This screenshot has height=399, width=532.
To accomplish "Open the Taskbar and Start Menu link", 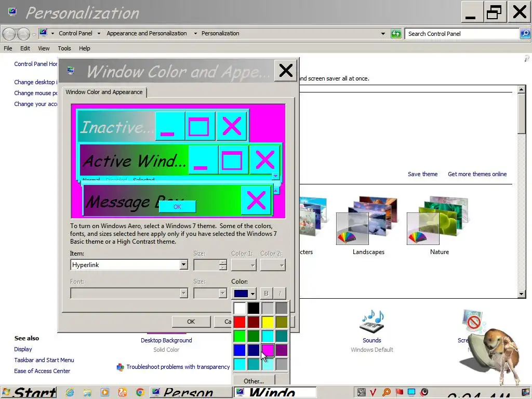I will pos(44,360).
